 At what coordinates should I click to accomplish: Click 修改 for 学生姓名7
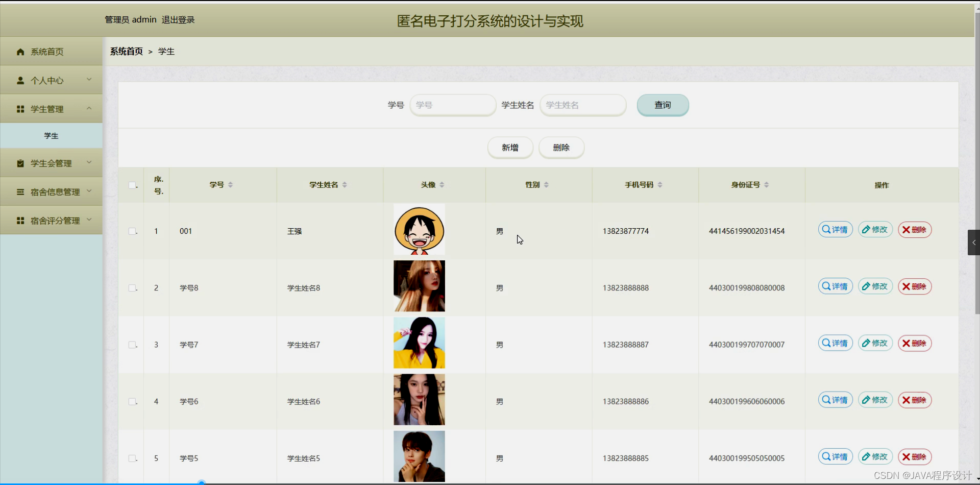tap(875, 343)
